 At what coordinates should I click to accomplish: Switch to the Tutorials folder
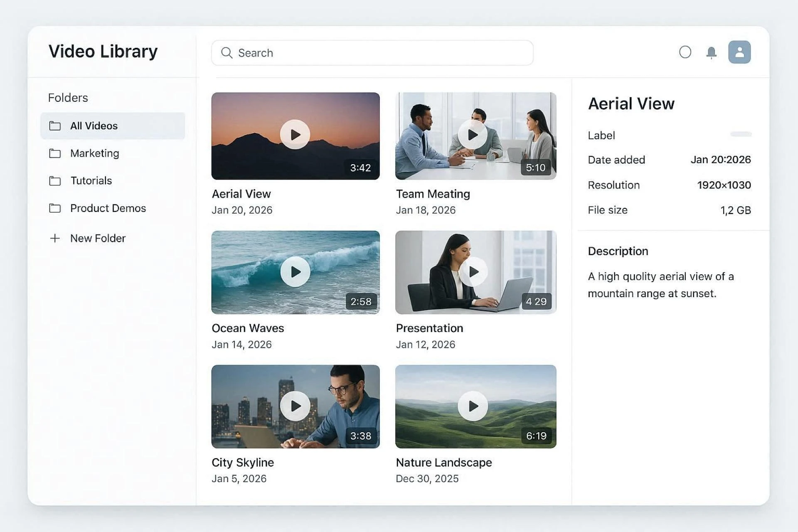click(91, 181)
